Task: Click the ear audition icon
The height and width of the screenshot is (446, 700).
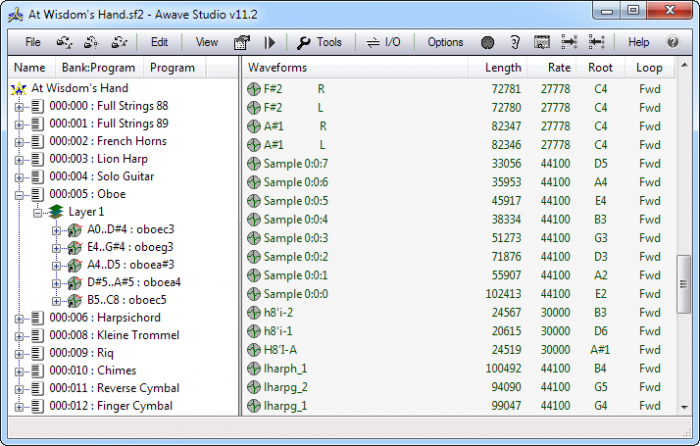Action: pyautogui.click(x=515, y=43)
